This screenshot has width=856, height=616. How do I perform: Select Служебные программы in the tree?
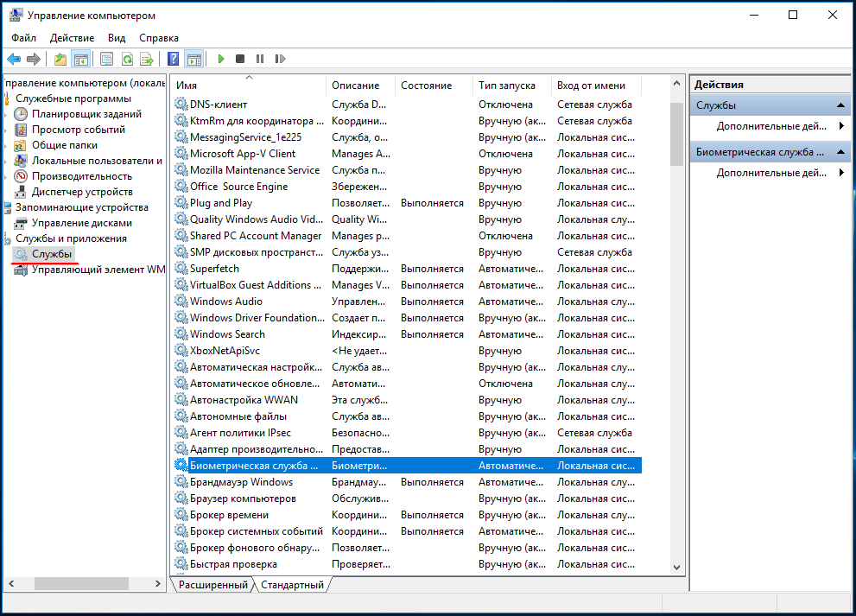click(73, 98)
